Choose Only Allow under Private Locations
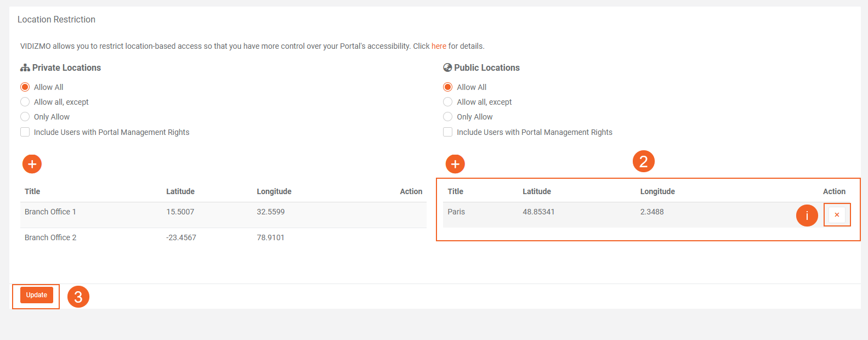The image size is (868, 340). click(x=25, y=117)
